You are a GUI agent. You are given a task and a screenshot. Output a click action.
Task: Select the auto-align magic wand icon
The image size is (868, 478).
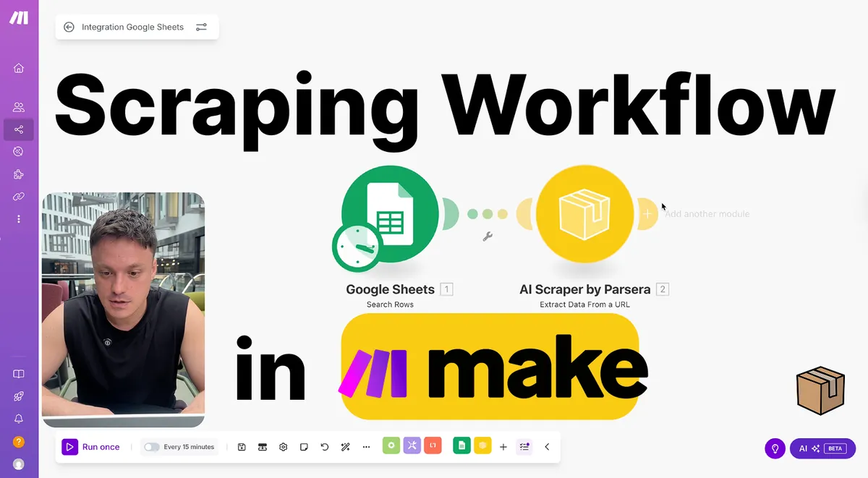(346, 447)
